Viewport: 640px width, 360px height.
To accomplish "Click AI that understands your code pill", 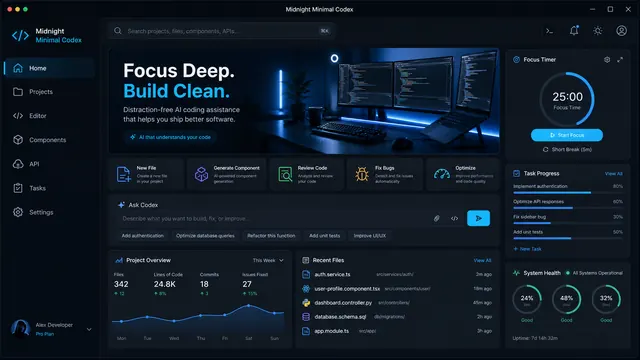I will click(x=171, y=137).
